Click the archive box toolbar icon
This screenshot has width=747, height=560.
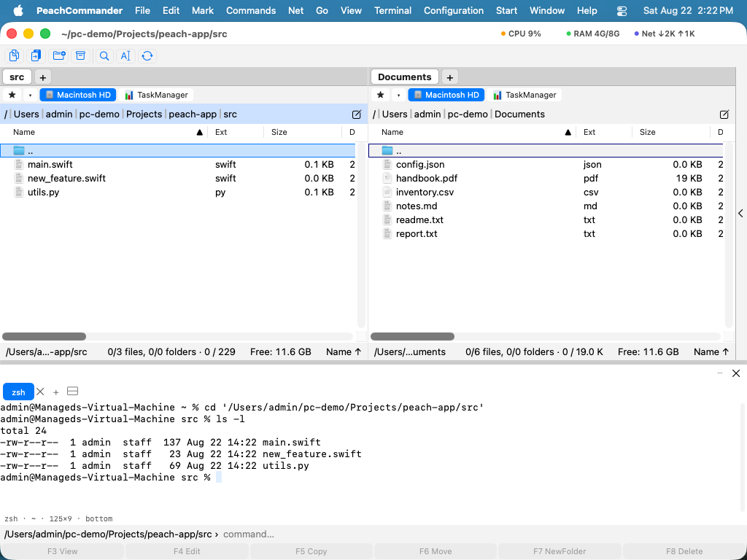[81, 55]
